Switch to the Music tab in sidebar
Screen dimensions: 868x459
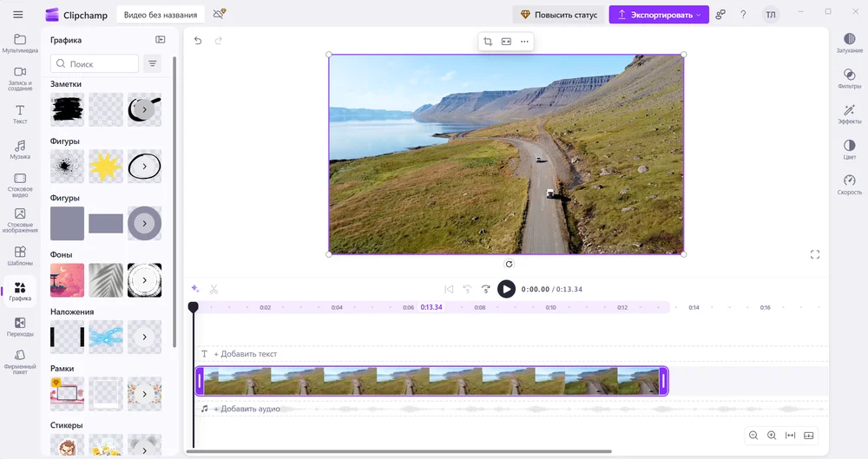[20, 149]
